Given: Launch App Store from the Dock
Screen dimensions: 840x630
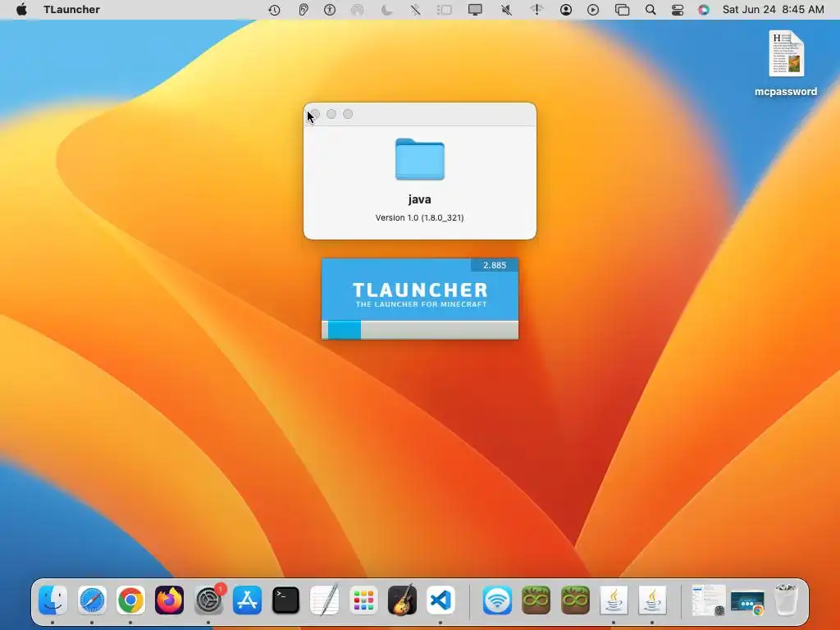Looking at the screenshot, I should click(x=247, y=600).
